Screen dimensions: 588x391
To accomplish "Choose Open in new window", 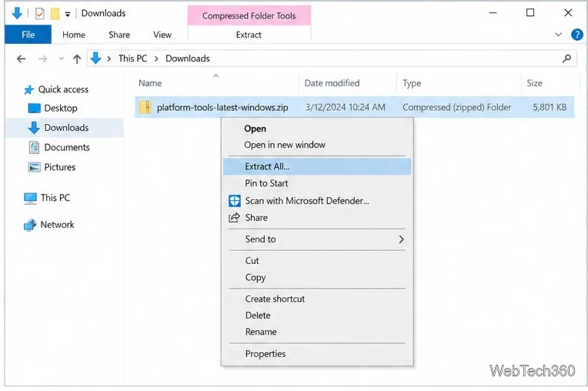I will (317, 145).
